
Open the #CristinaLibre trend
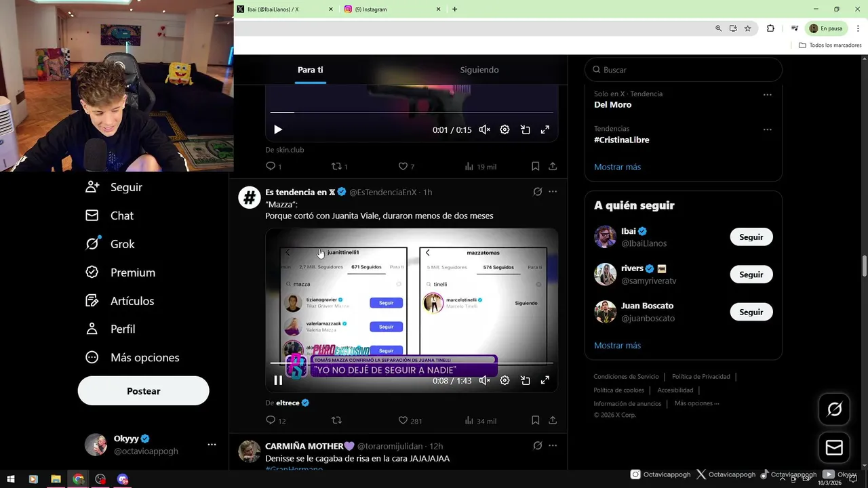click(x=622, y=140)
